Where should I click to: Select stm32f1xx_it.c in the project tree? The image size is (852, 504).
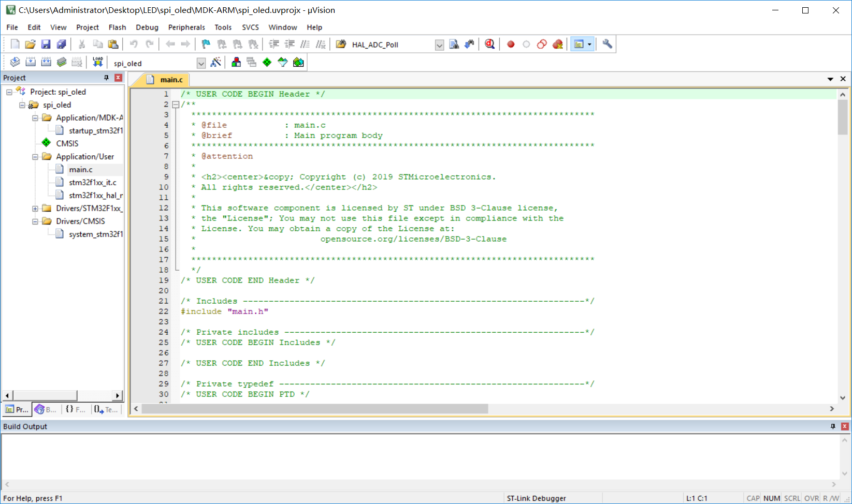click(93, 183)
